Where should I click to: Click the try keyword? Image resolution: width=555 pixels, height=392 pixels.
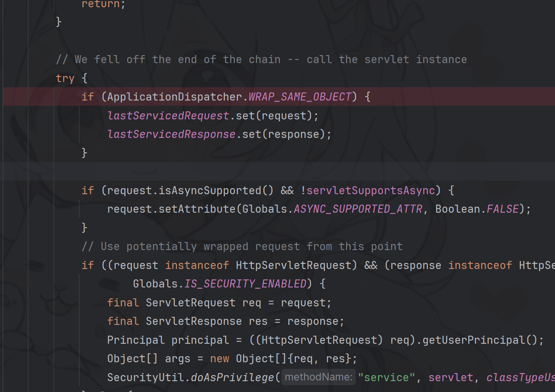65,78
